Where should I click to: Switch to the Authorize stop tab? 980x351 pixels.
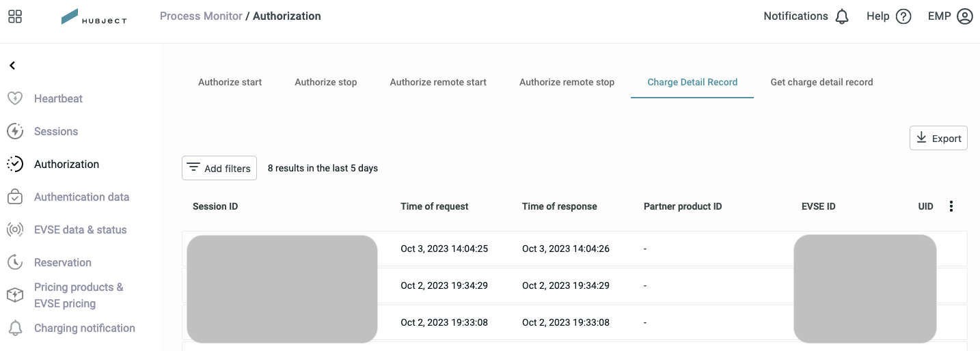326,82
